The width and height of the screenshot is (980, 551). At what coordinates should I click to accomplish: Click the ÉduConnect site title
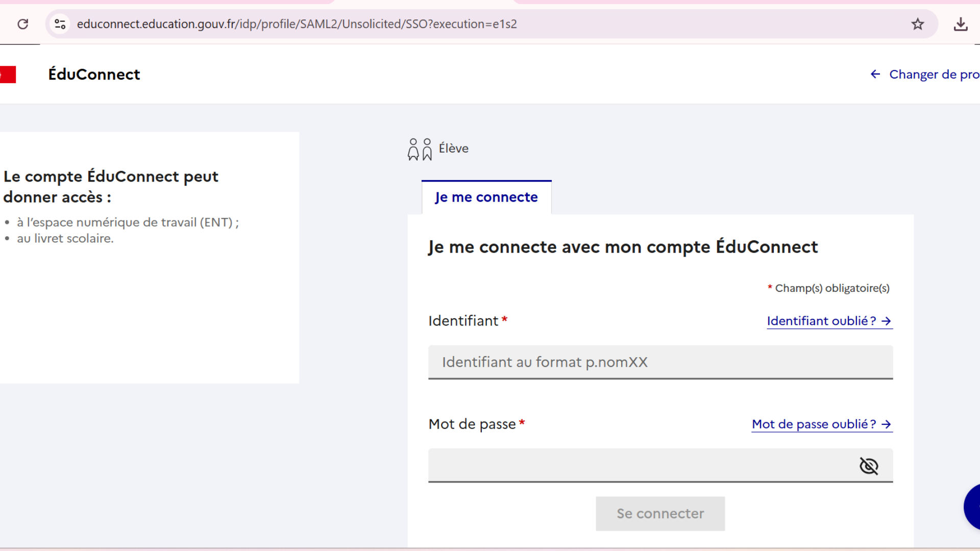coord(94,74)
